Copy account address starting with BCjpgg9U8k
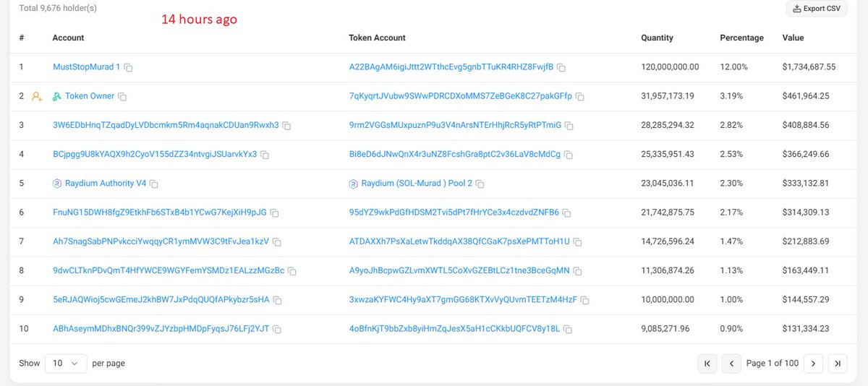868x386 pixels. point(265,155)
